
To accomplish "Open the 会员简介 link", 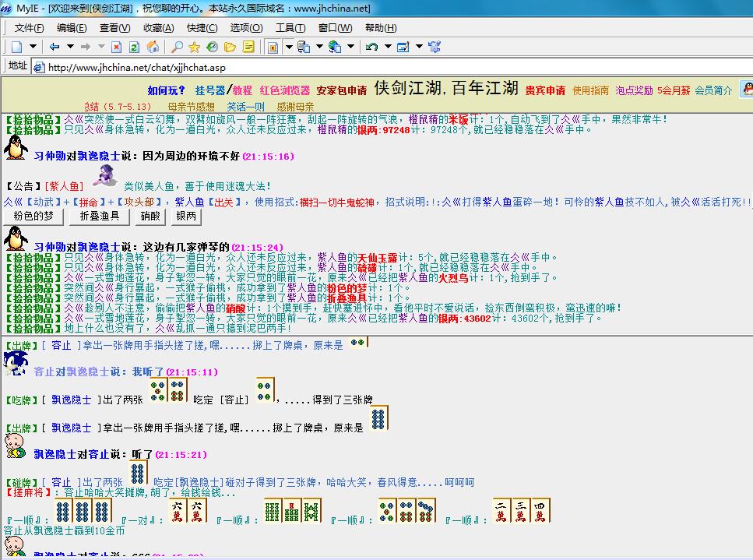I will (x=713, y=90).
